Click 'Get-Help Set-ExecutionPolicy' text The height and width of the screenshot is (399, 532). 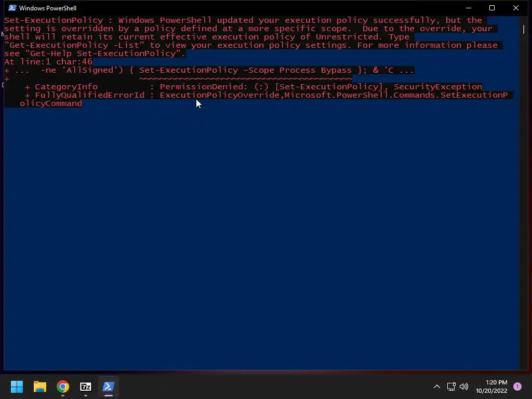[x=103, y=54]
